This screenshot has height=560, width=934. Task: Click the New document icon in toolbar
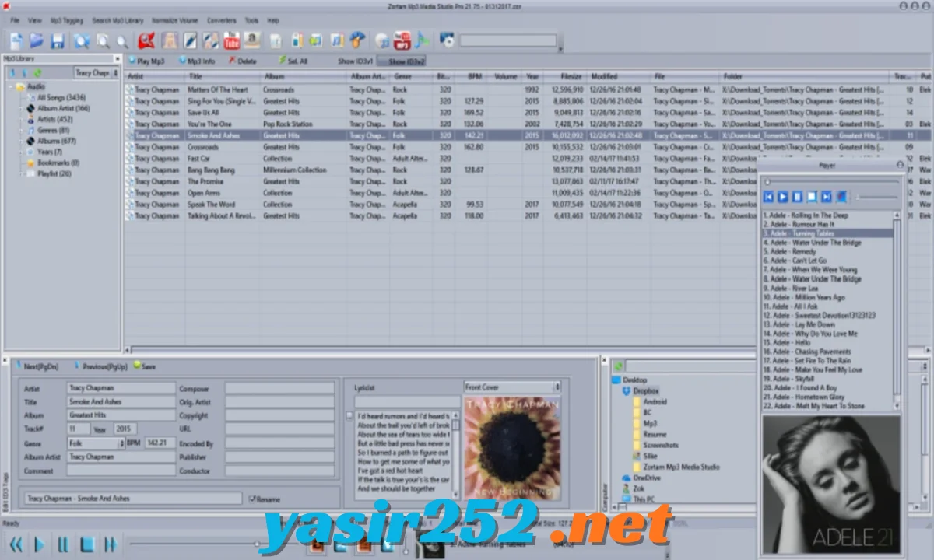click(16, 41)
